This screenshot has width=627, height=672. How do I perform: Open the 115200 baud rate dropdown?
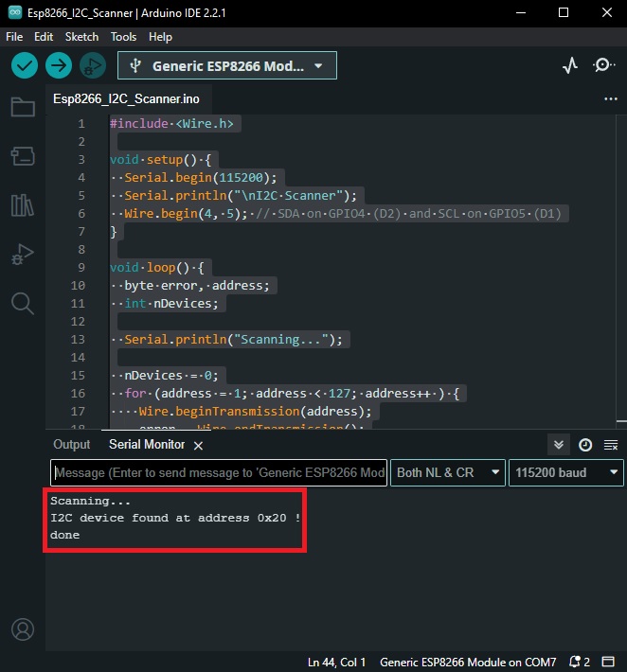click(x=565, y=472)
